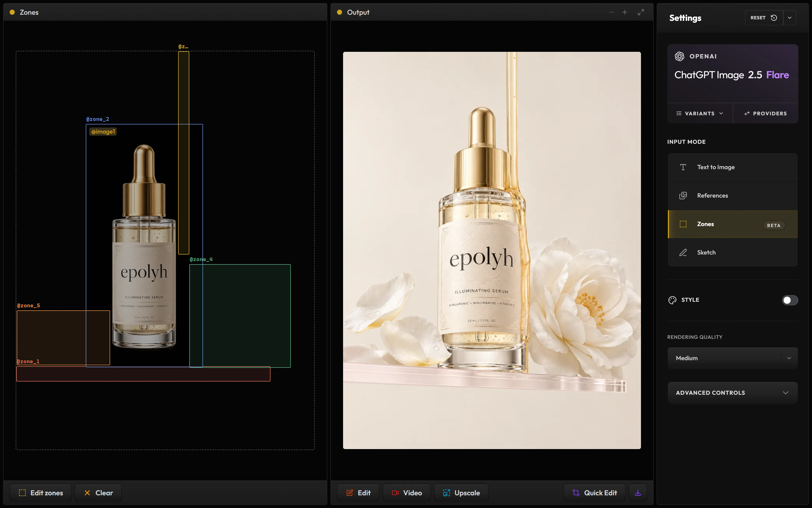Click the Text to Image T icon

[683, 167]
